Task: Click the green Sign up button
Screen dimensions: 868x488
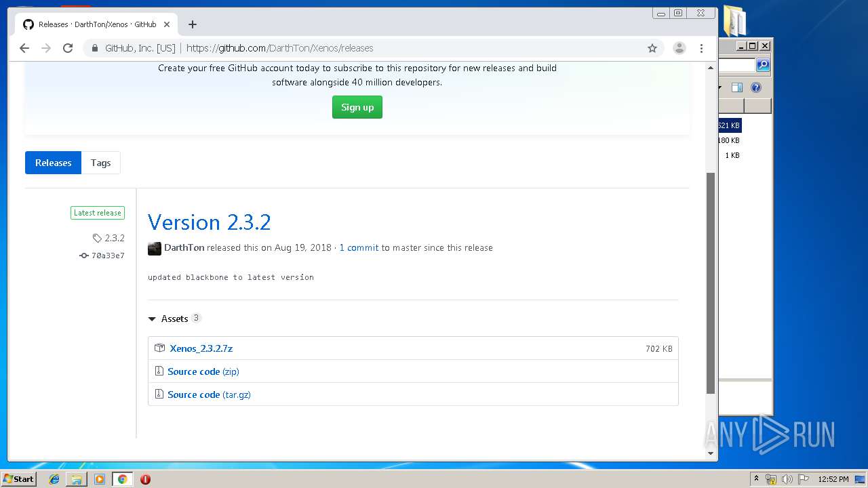Action: 357,107
